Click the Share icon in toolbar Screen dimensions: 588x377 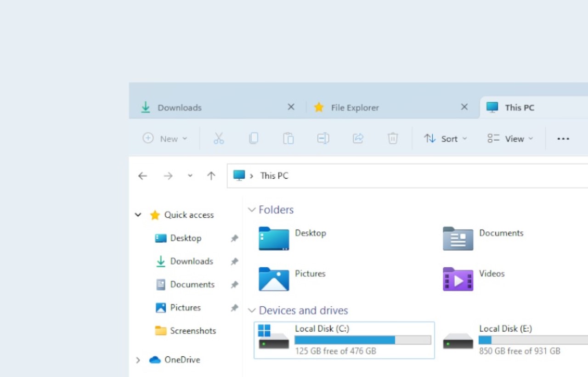(x=358, y=138)
